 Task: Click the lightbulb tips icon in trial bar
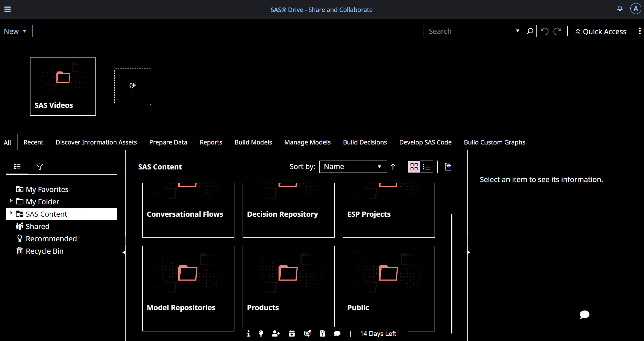click(261, 333)
